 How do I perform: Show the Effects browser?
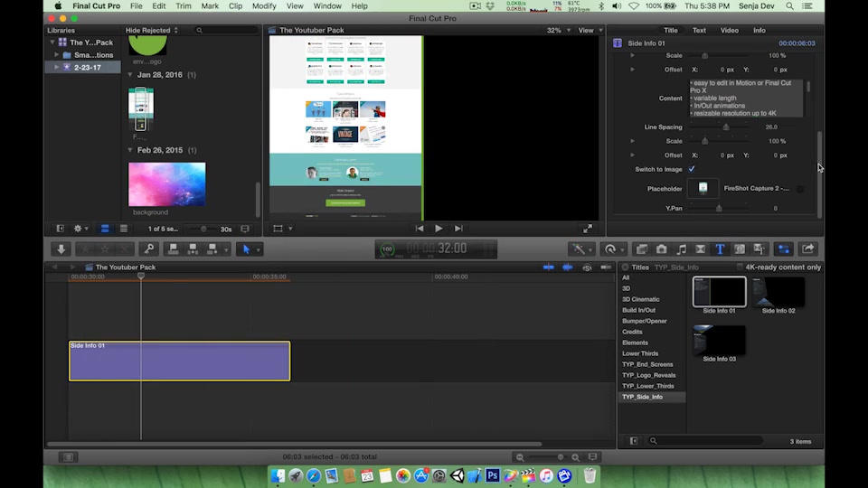coord(642,249)
